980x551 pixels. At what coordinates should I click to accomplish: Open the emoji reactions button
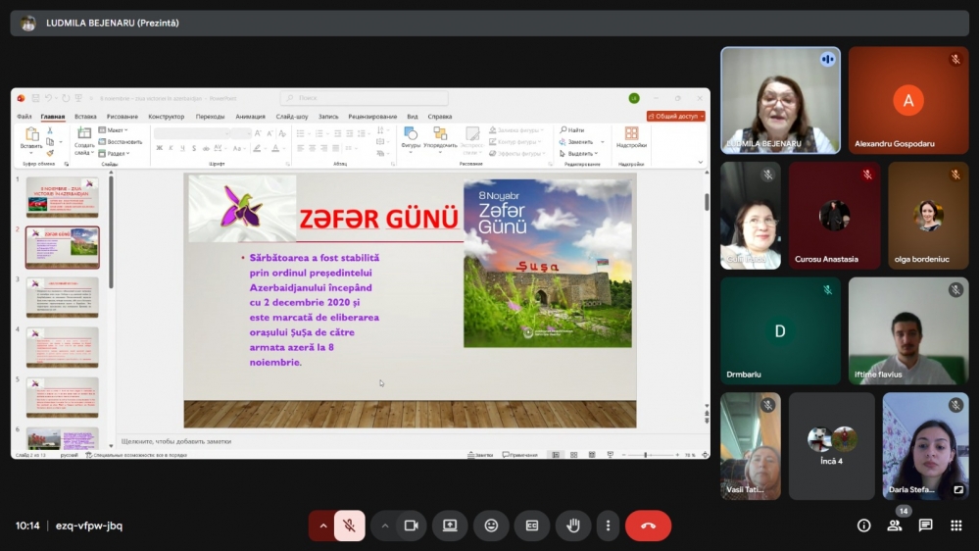click(491, 526)
